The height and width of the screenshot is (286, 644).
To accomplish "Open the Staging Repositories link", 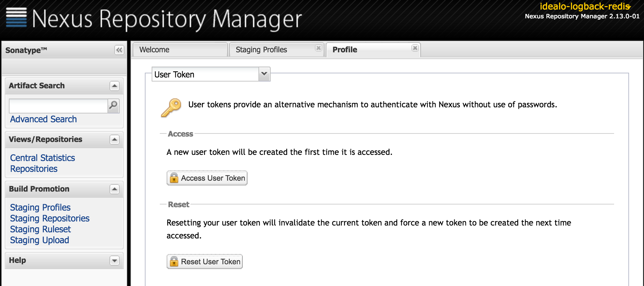I will click(x=50, y=218).
